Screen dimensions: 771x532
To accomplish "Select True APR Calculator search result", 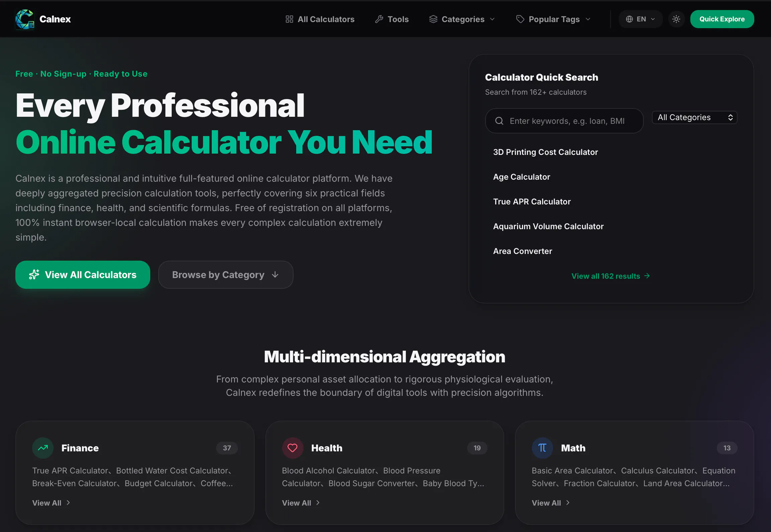I will click(x=532, y=201).
